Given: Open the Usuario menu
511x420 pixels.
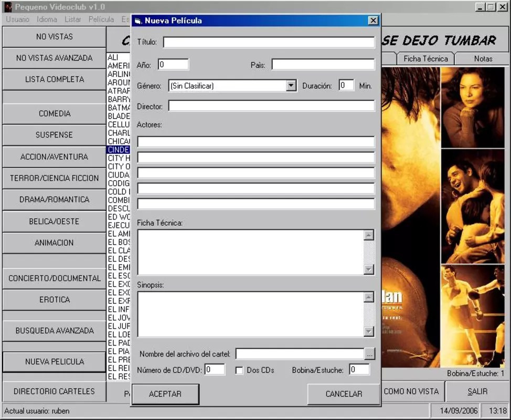Looking at the screenshot, I should 18,19.
